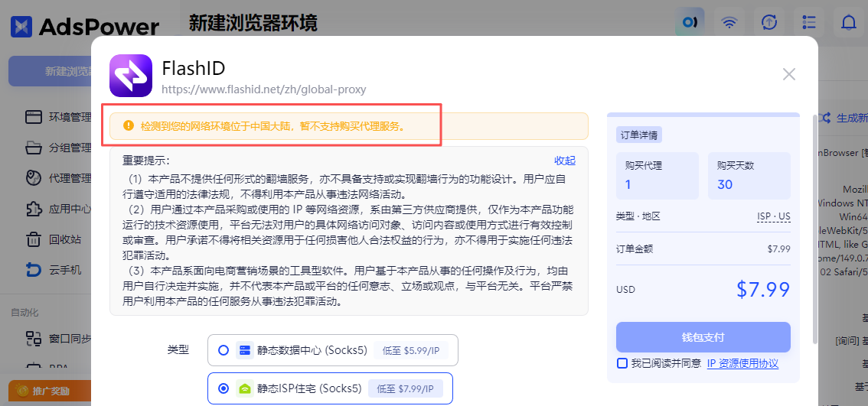Click the 购买代理 quantity field showing 1
Viewport: 868px width, 406px height.
click(658, 175)
